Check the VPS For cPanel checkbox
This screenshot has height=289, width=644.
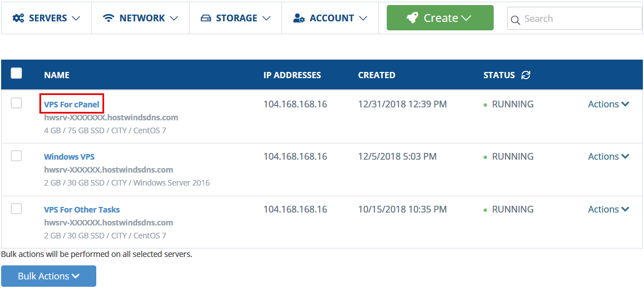pyautogui.click(x=16, y=103)
